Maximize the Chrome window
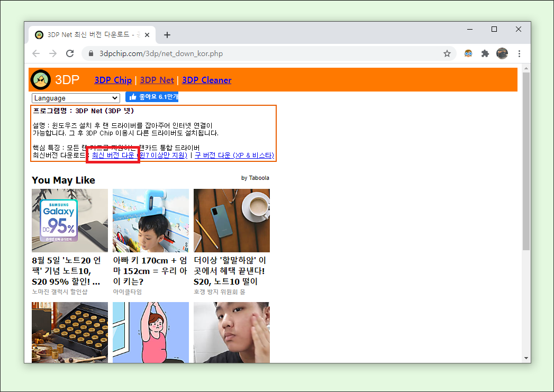The image size is (554, 392). (x=494, y=29)
